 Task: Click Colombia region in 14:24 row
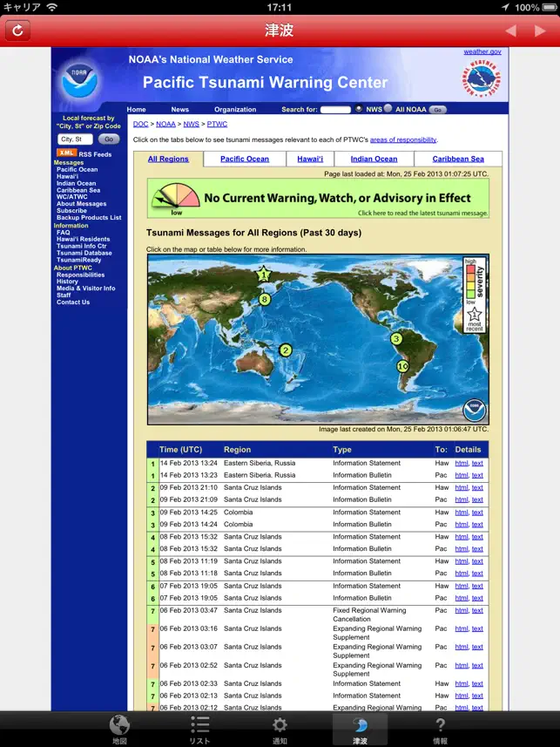point(238,525)
